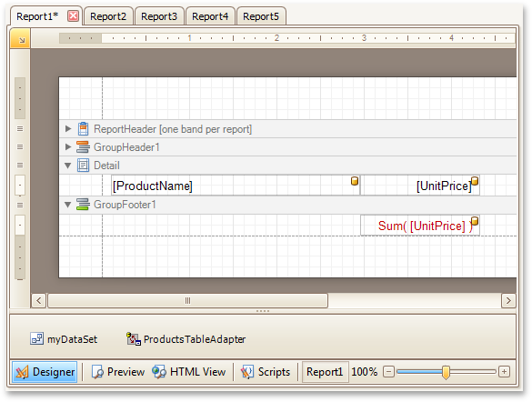
Task: Open the Report5 tab
Action: [x=261, y=16]
